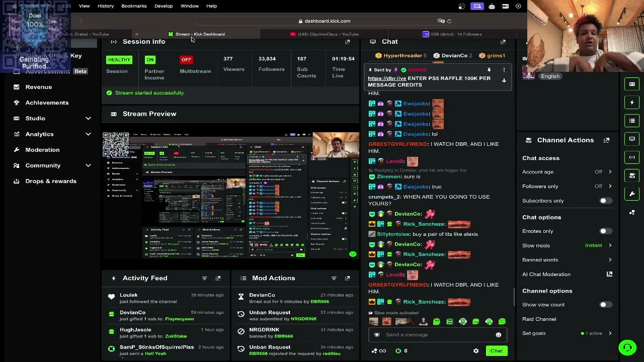Open Account age setting
644x362 pixels.
567,172
